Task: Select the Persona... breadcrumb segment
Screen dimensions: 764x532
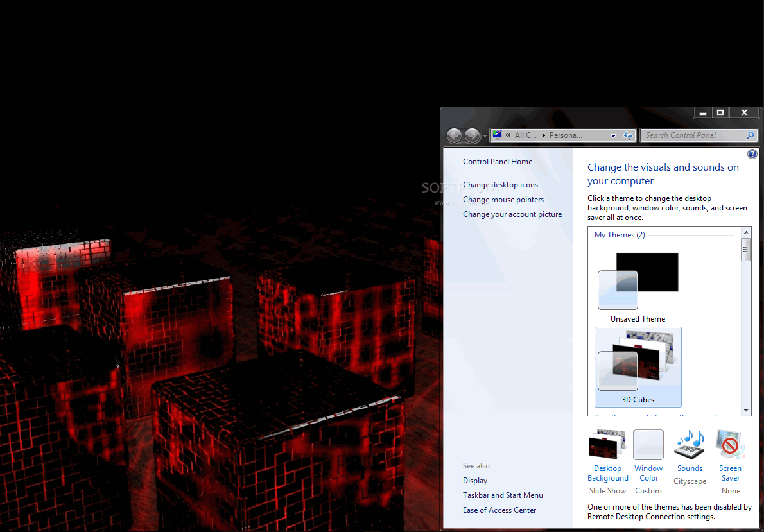Action: coord(566,135)
